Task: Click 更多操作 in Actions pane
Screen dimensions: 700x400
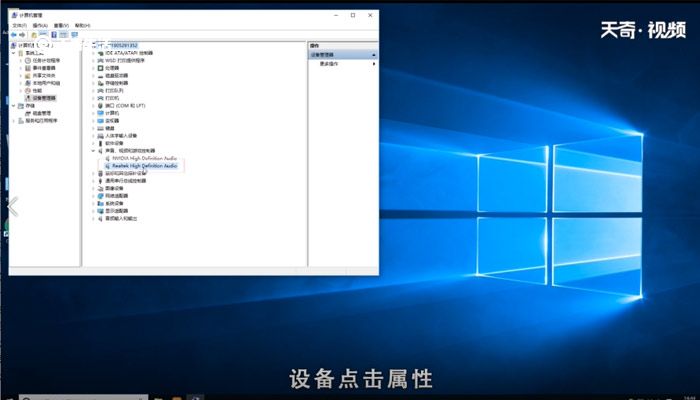Action: (x=329, y=64)
